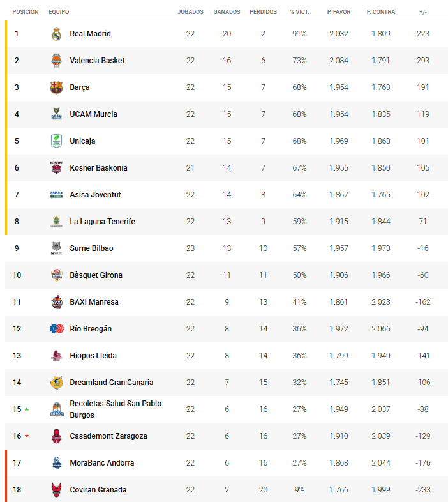Click the P. FAVOR column header

[339, 12]
